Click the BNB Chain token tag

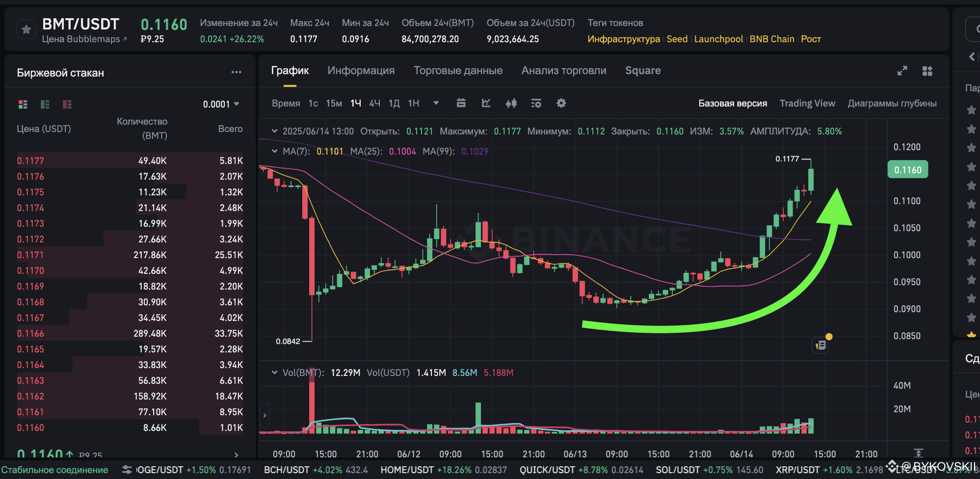point(772,39)
